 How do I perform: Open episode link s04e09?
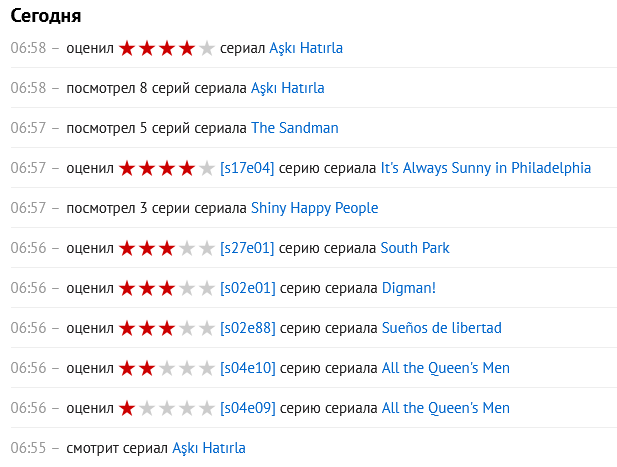(248, 408)
